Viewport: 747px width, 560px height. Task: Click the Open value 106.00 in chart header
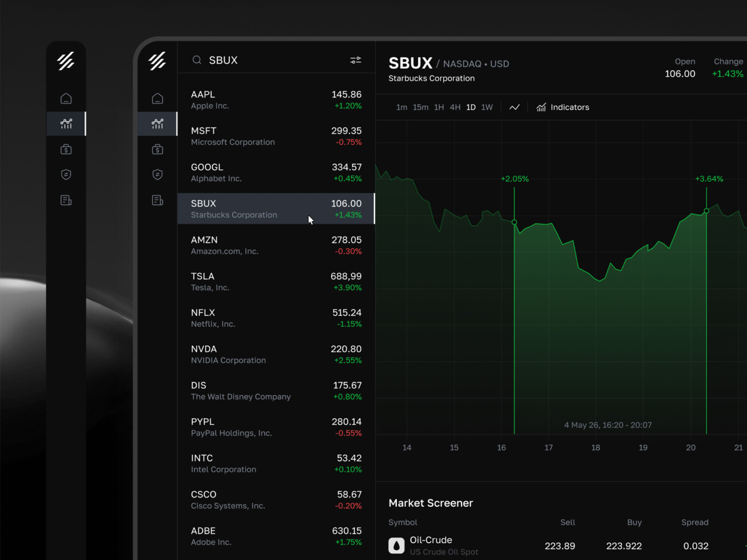(680, 74)
